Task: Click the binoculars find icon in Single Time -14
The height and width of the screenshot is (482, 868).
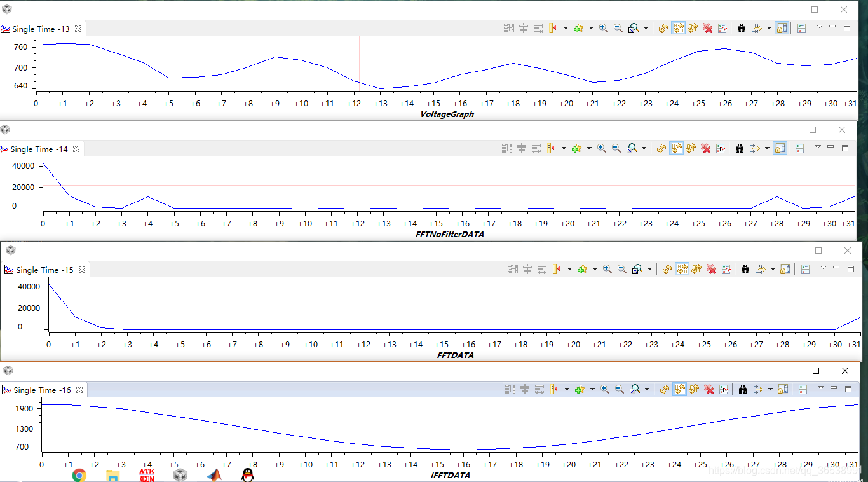Action: [x=740, y=149]
